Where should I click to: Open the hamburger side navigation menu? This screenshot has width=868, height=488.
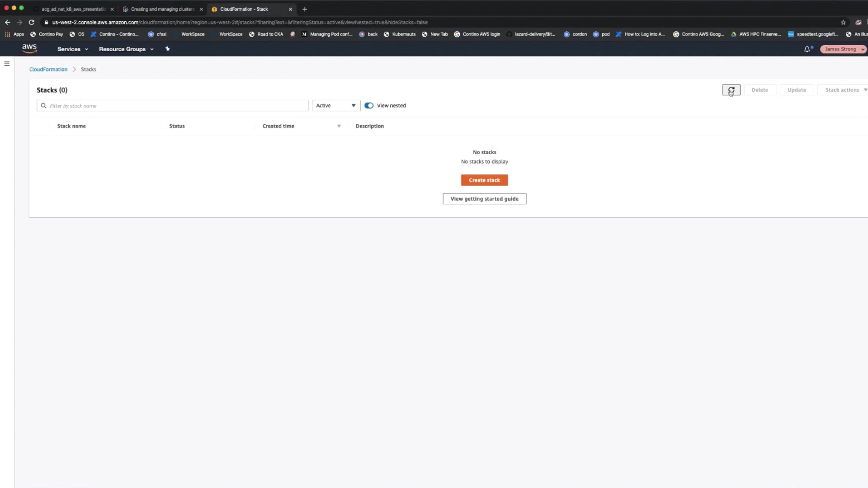7,64
